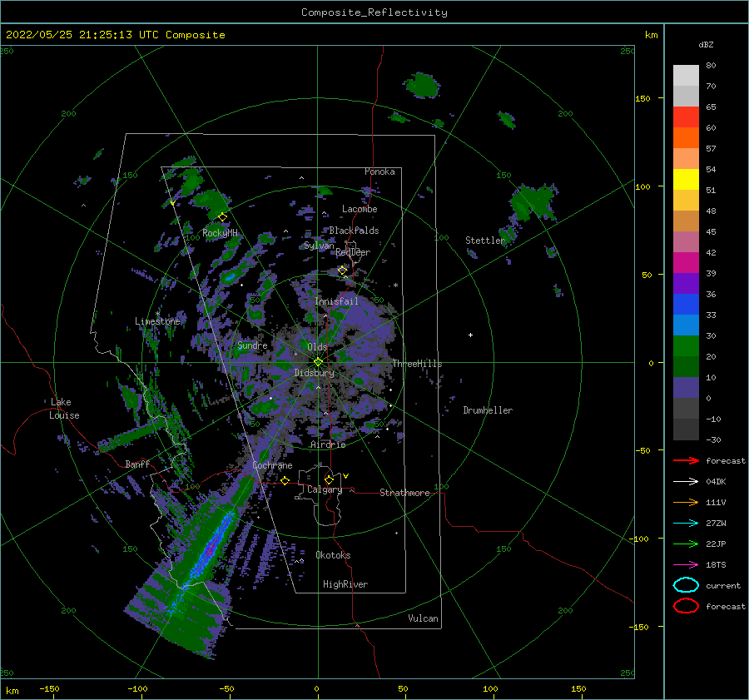Click the orange 111V arrow in legend

point(686,502)
